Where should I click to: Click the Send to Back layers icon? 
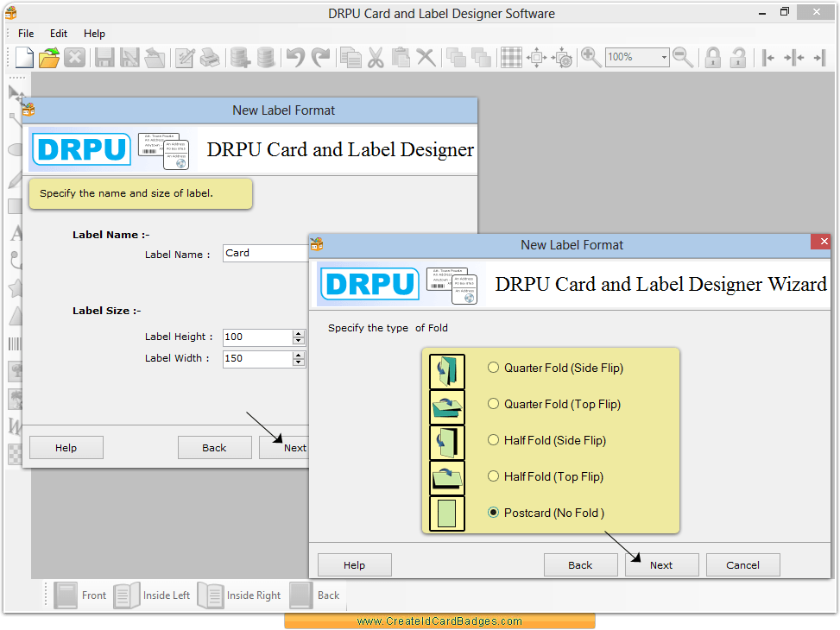click(481, 57)
